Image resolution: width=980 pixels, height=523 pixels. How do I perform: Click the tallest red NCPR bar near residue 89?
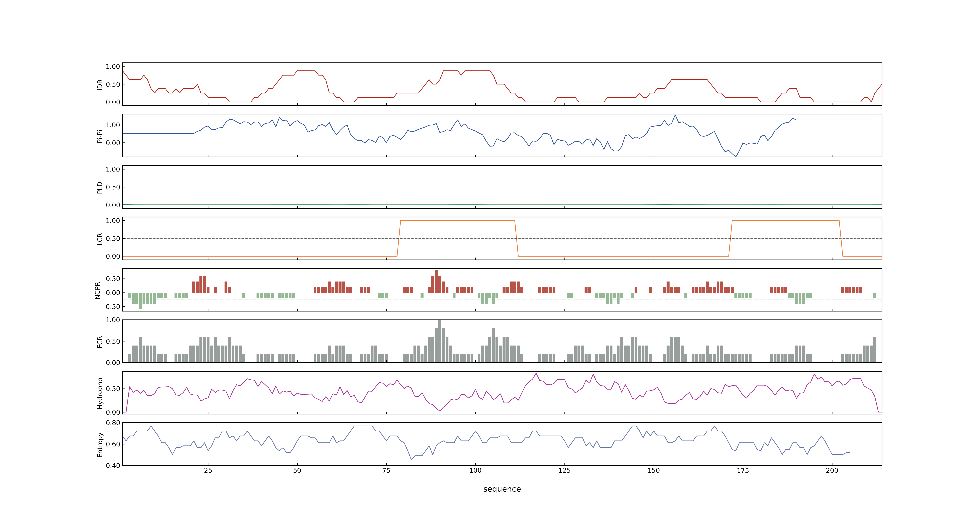pos(436,282)
